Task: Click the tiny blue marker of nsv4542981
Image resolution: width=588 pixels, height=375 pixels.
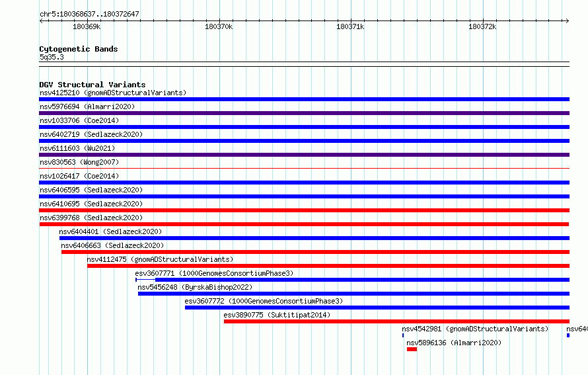Action: pos(403,335)
